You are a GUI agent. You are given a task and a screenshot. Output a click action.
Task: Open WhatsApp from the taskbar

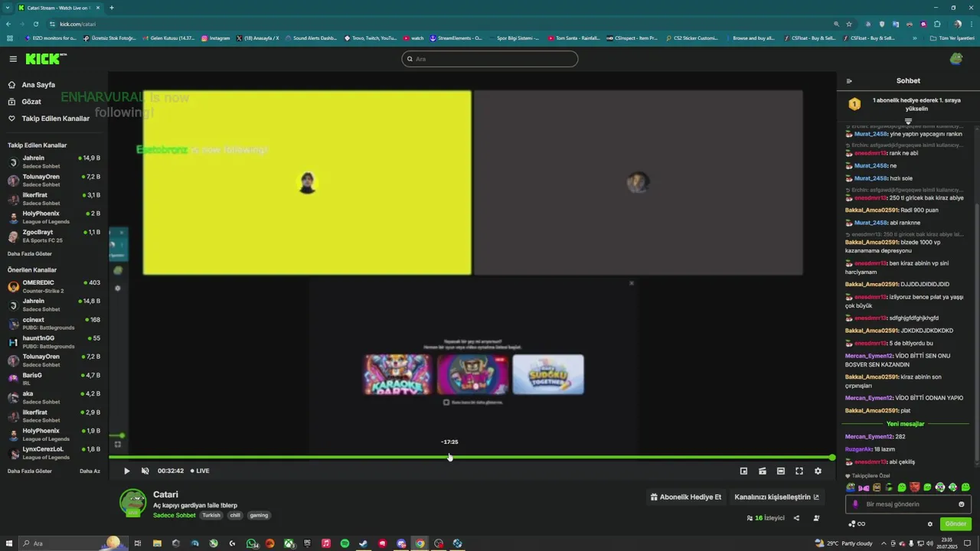(252, 543)
